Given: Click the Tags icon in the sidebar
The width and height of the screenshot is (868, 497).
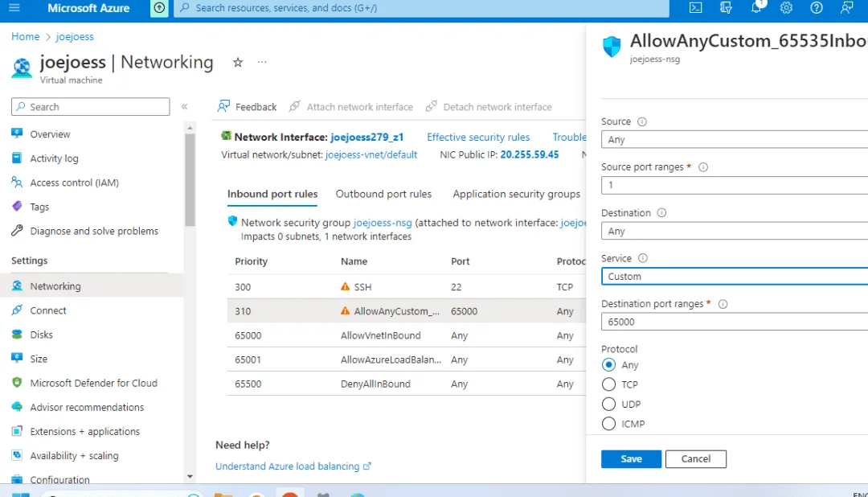Looking at the screenshot, I should point(17,207).
